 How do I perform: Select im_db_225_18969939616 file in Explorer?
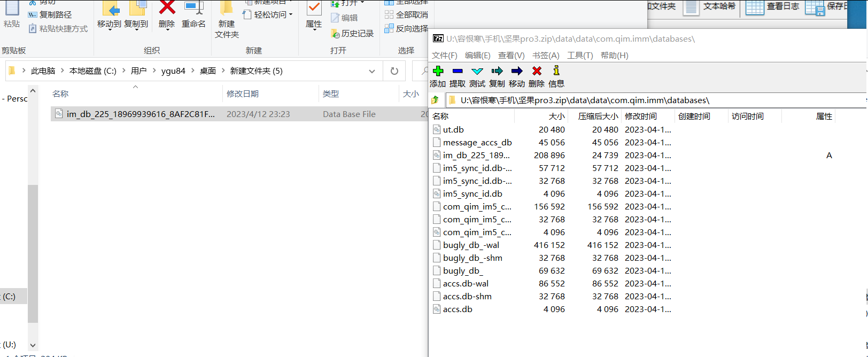coord(239,114)
